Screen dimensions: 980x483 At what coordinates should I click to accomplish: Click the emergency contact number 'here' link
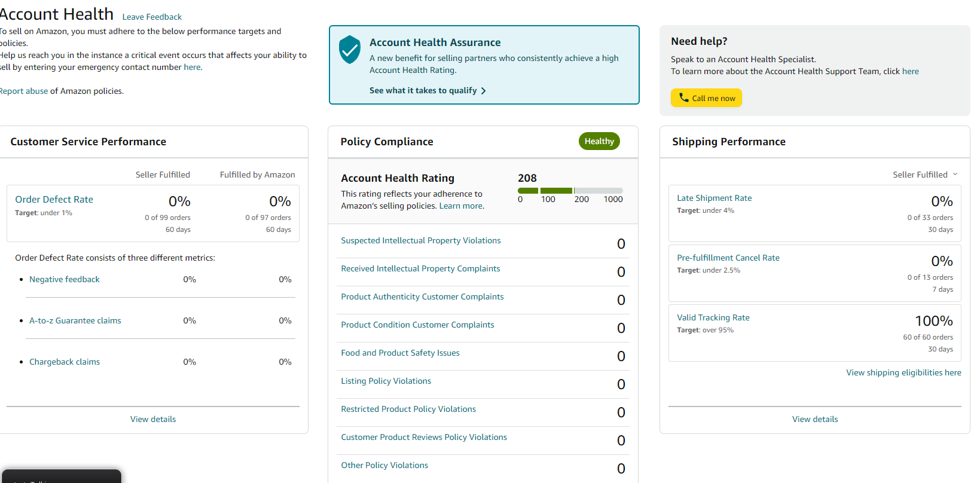click(192, 67)
